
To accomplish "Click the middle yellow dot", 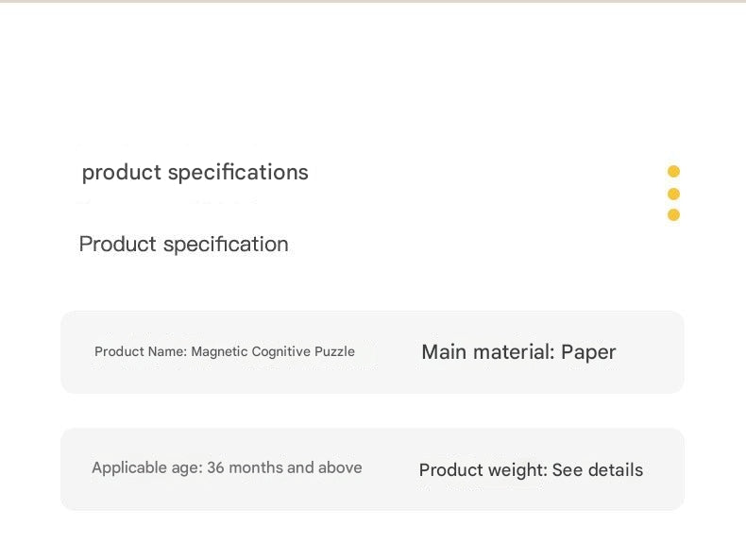I will point(673,195).
